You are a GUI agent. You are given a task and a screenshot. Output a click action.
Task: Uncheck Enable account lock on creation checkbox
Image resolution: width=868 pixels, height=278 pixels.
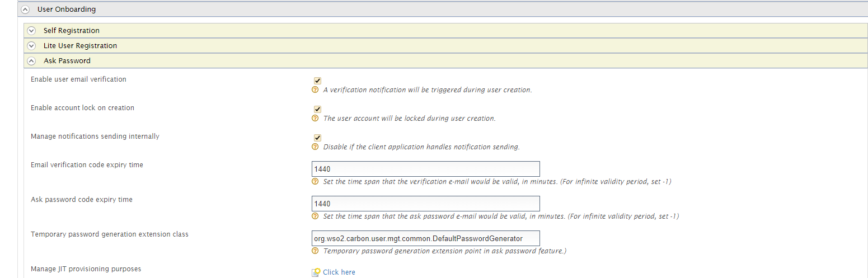point(317,109)
